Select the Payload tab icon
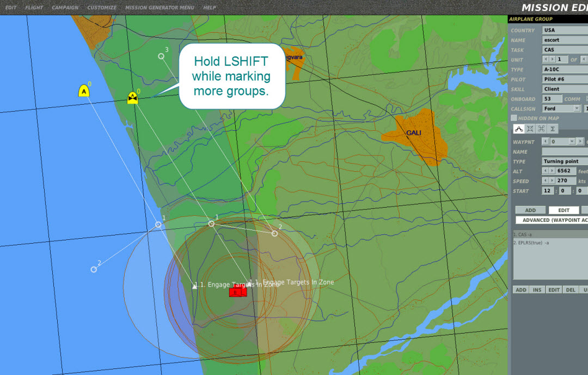The width and height of the screenshot is (588, 375). pyautogui.click(x=530, y=129)
